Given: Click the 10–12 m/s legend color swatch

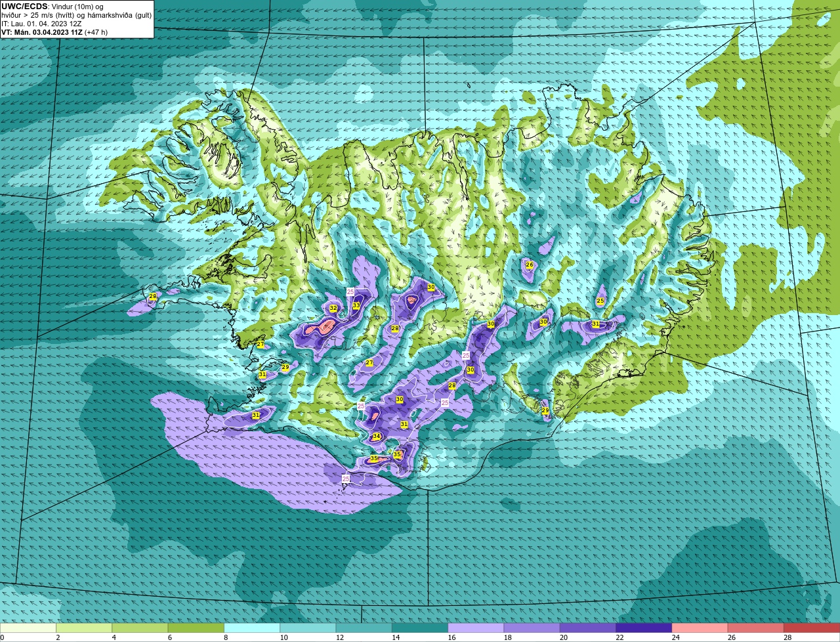Looking at the screenshot, I should [x=308, y=628].
